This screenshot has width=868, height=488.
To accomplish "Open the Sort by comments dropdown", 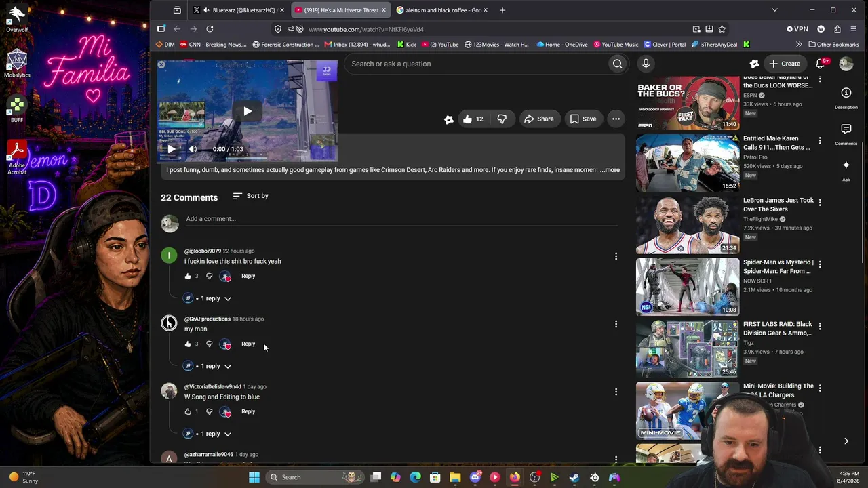I will click(250, 196).
